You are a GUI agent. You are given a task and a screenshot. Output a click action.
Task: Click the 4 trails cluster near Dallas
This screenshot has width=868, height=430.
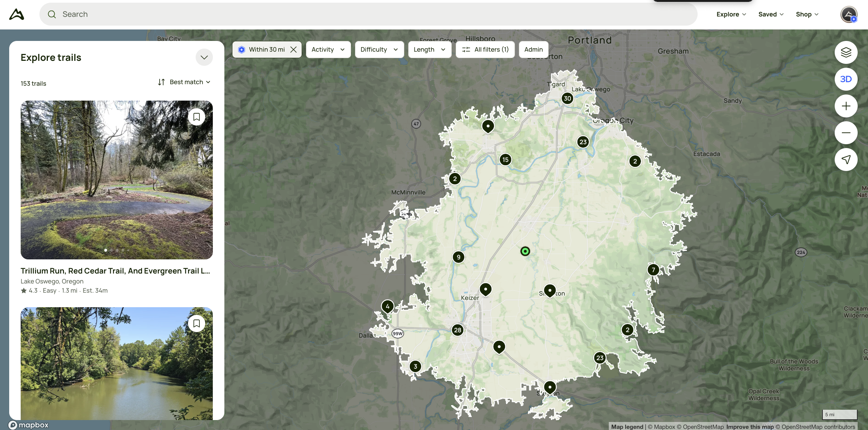(x=387, y=306)
